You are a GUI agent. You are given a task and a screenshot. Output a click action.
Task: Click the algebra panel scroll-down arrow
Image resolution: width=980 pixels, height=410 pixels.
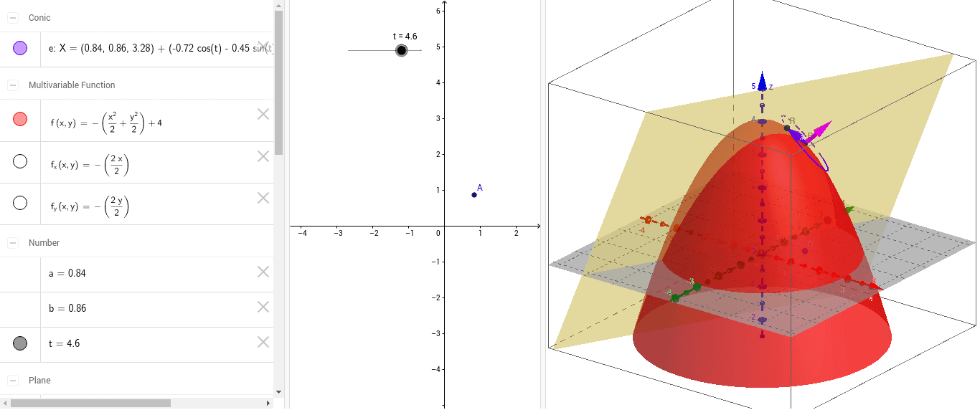(279, 391)
